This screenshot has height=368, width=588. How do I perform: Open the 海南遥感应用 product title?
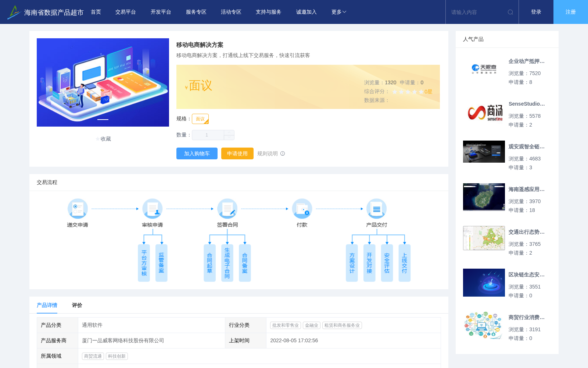527,189
